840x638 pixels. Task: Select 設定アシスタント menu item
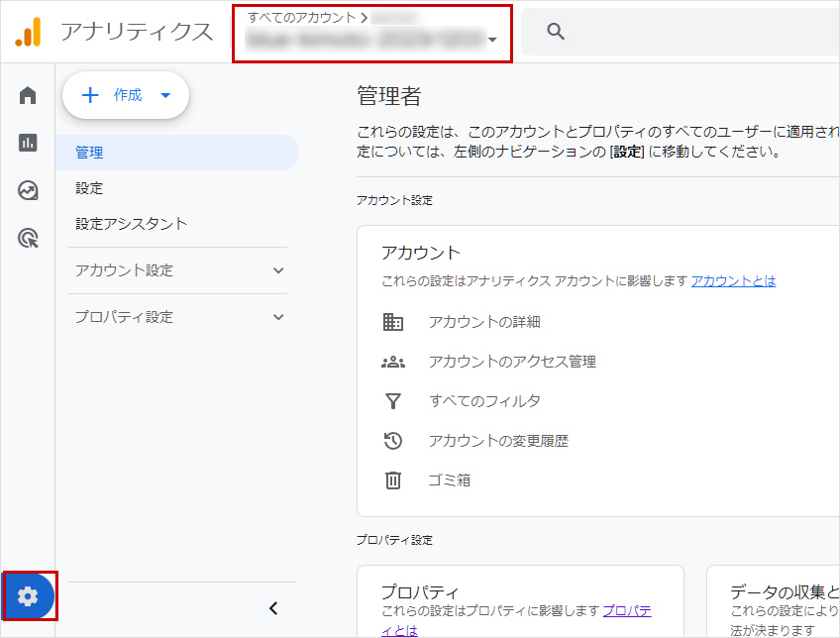coord(131,224)
